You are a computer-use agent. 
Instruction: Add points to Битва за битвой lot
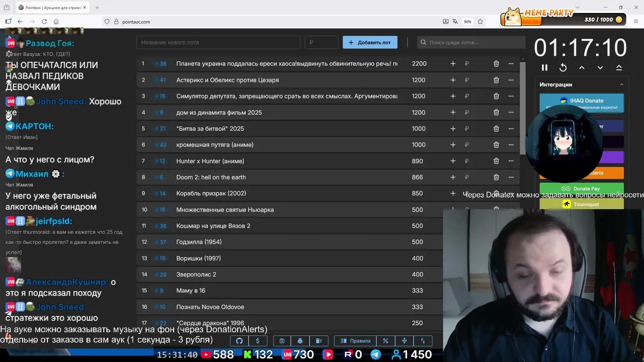click(x=453, y=129)
